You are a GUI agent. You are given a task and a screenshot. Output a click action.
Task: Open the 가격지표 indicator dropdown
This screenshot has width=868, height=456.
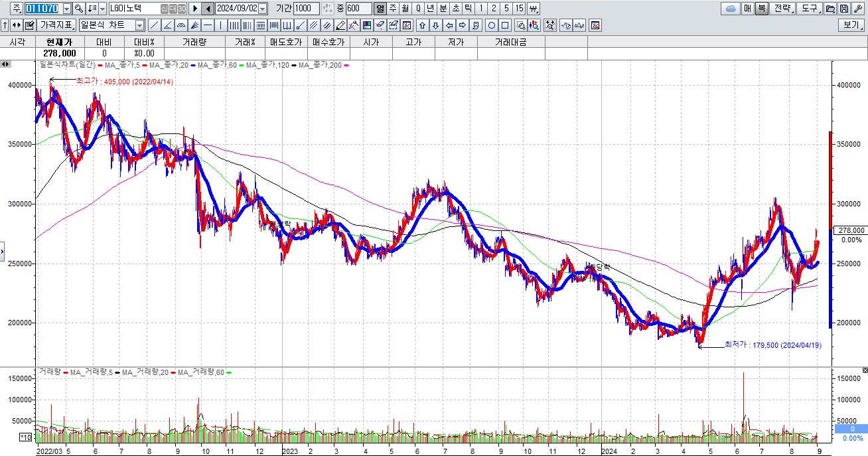coord(56,25)
